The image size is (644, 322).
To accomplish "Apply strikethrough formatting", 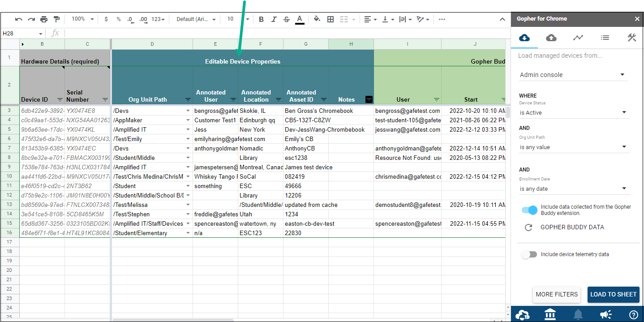I will pos(287,19).
